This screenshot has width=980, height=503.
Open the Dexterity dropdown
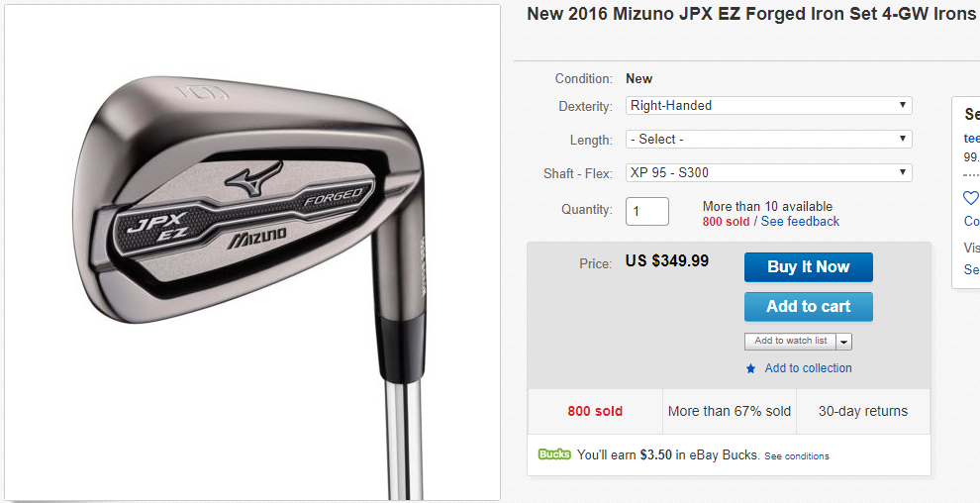[x=768, y=106]
